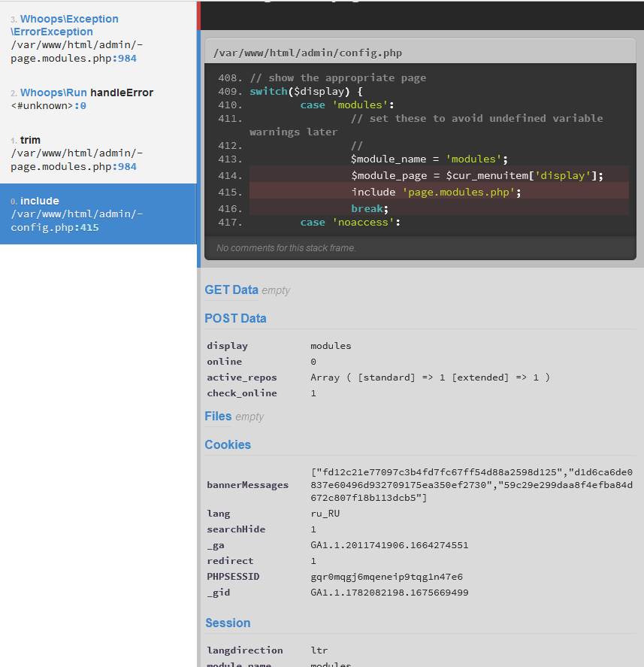This screenshot has width=644, height=667.
Task: Click the /var/www/html/admin/config.php file path header
Action: [307, 53]
